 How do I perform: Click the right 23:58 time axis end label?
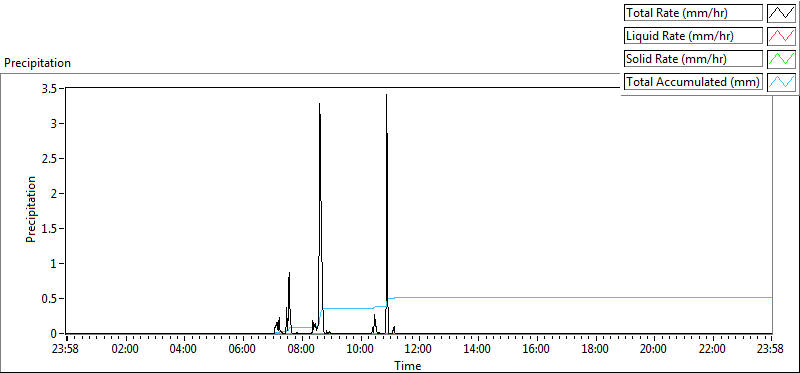(x=771, y=349)
